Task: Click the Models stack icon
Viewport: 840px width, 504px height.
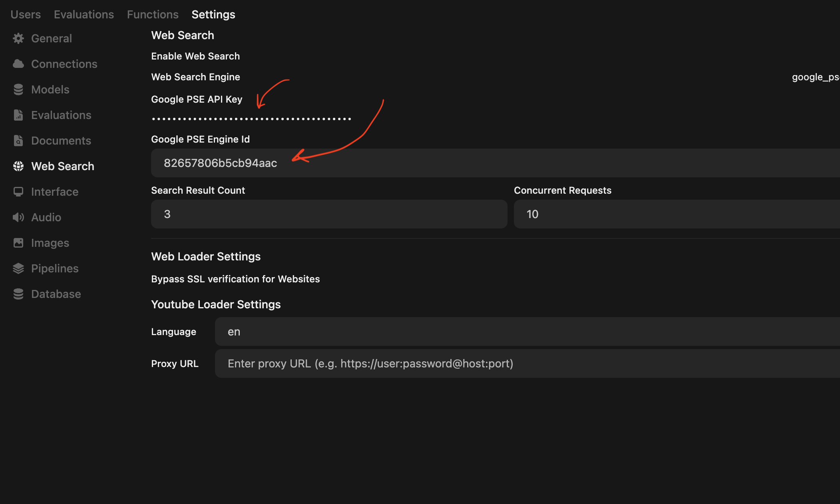Action: (x=18, y=89)
